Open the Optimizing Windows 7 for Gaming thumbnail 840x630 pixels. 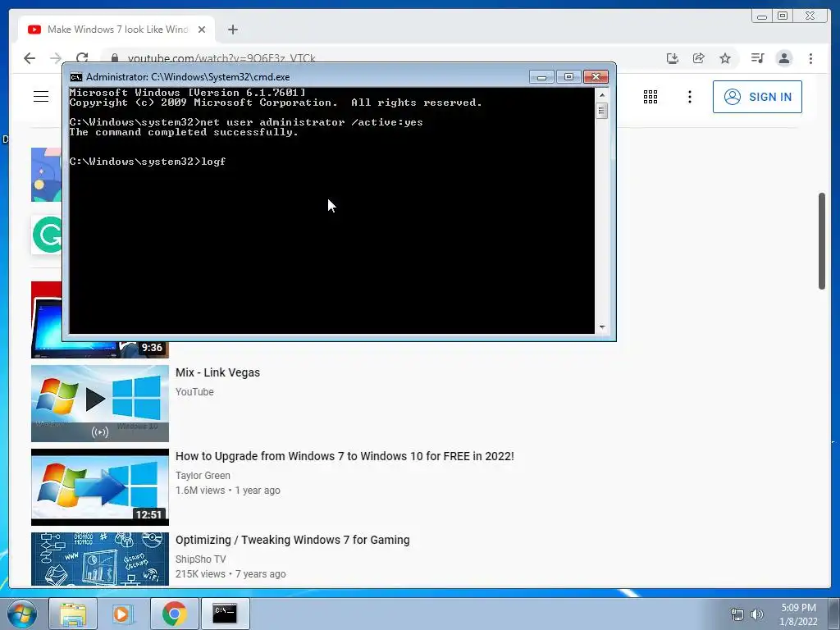pyautogui.click(x=99, y=559)
